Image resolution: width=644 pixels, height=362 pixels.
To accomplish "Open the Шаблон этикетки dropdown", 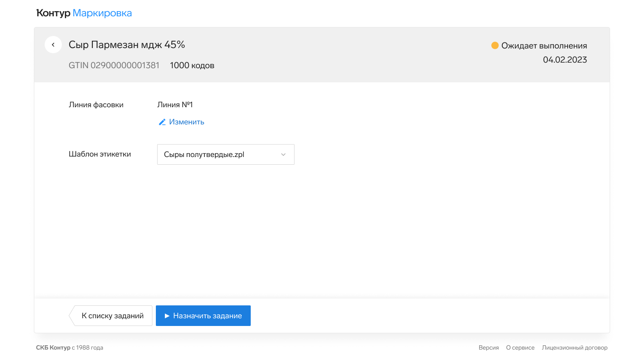I will click(x=226, y=154).
